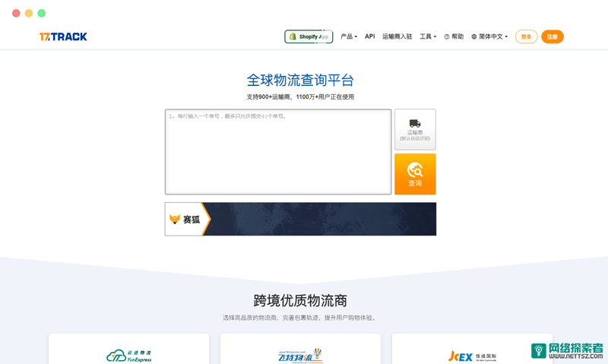
Task: Click the 登录 login button
Action: 526,36
